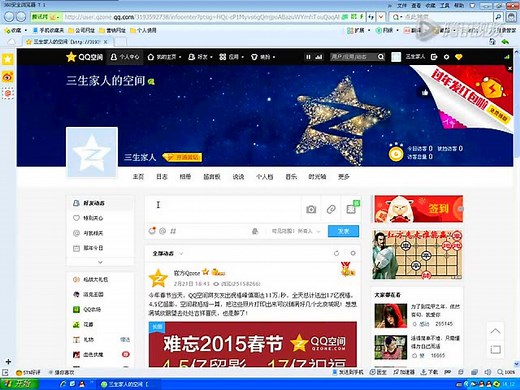Image resolution: width=520 pixels, height=390 pixels.
Task: Click the 难忘2015春节 post image
Action: 253,344
